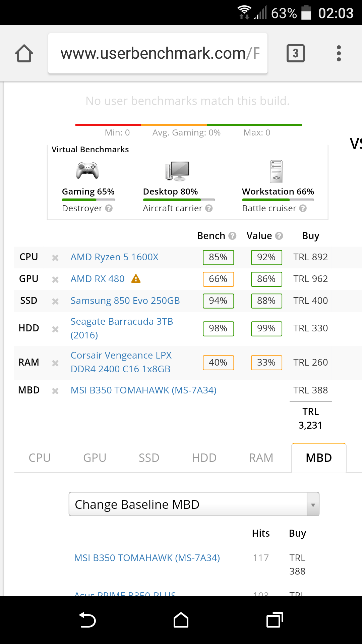Switch to the GPU tab
The height and width of the screenshot is (644, 362).
coord(95,458)
